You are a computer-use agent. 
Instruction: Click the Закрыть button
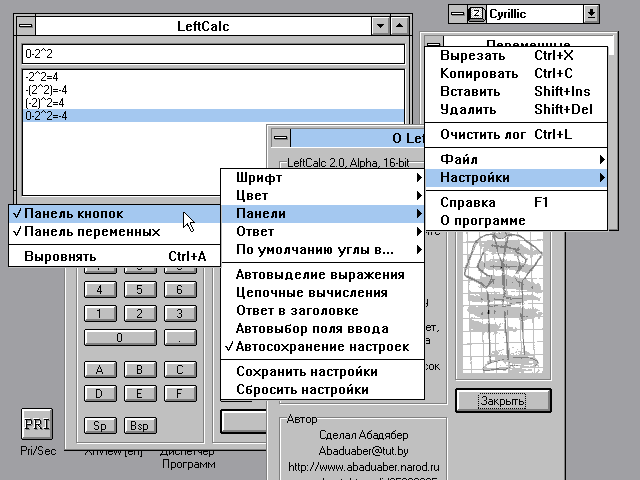click(502, 400)
